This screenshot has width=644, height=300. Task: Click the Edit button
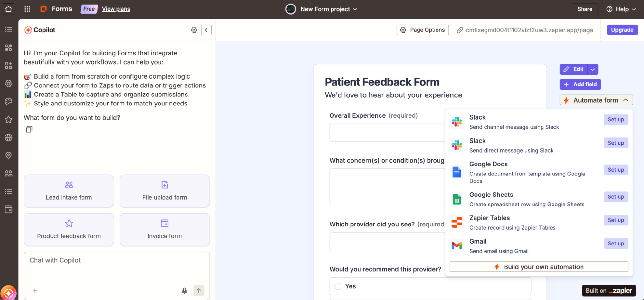click(574, 69)
